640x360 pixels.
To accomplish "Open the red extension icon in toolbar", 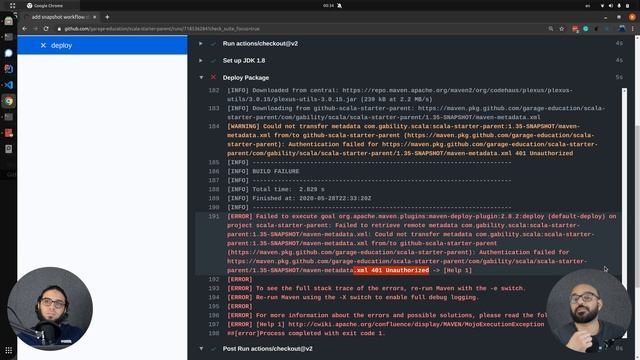I will pyautogui.click(x=575, y=29).
